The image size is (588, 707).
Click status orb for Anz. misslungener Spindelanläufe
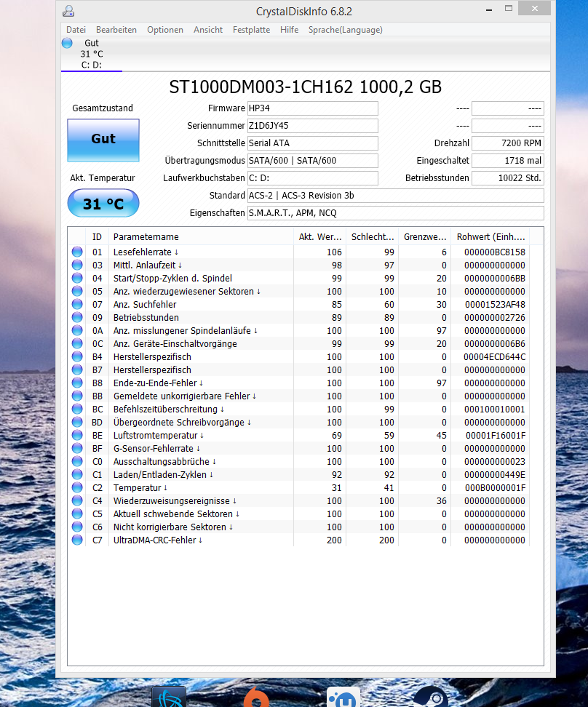(x=77, y=330)
